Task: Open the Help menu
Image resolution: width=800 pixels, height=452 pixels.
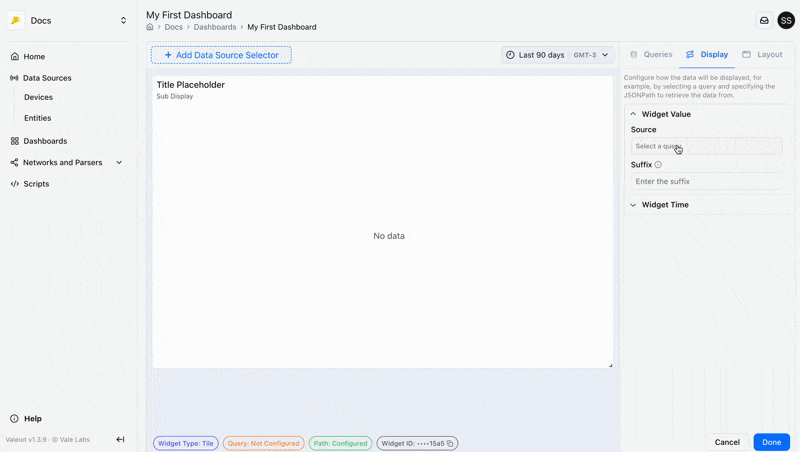Action: [x=33, y=419]
